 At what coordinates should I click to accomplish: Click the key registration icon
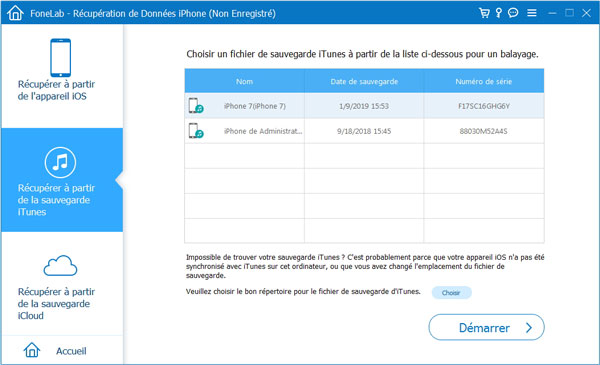tap(499, 13)
